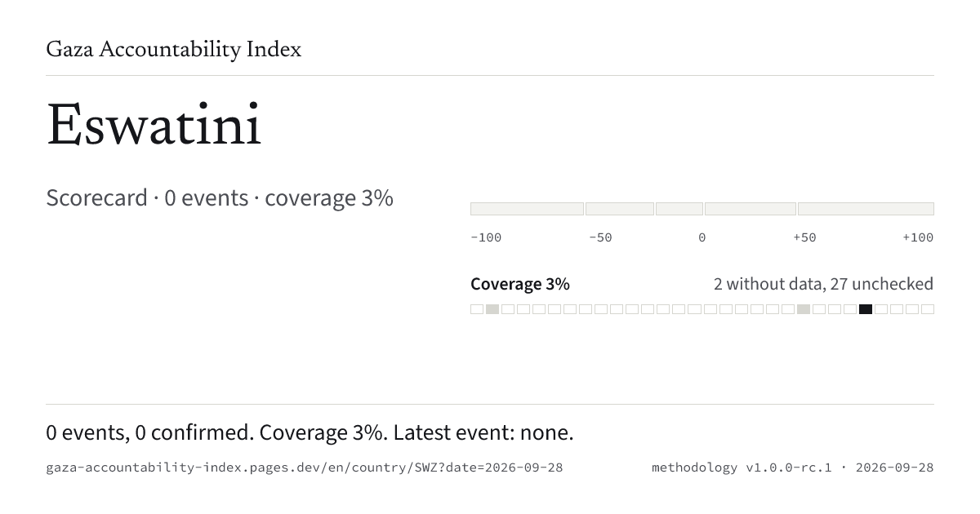Open the gaza-accountability-index.pages.dev country URL
Screen dimensions: 980x514
click(305, 467)
